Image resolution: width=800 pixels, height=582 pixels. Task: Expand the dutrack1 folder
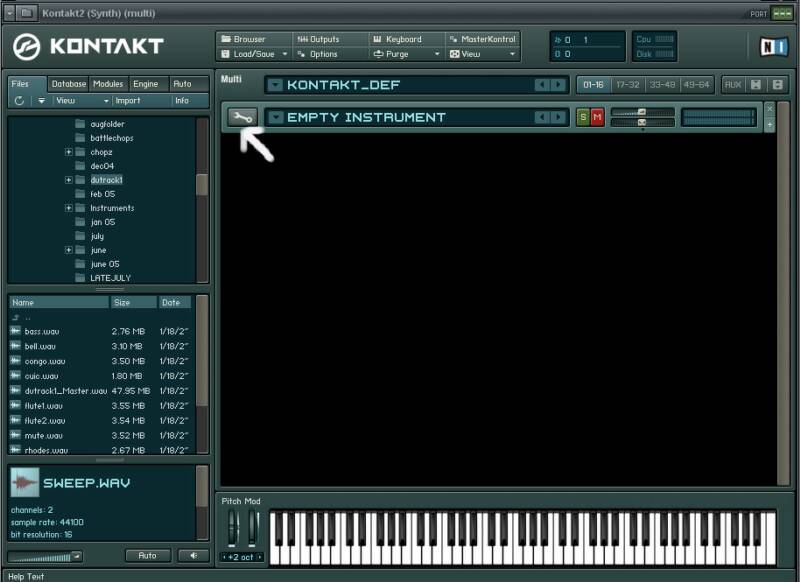[68, 180]
